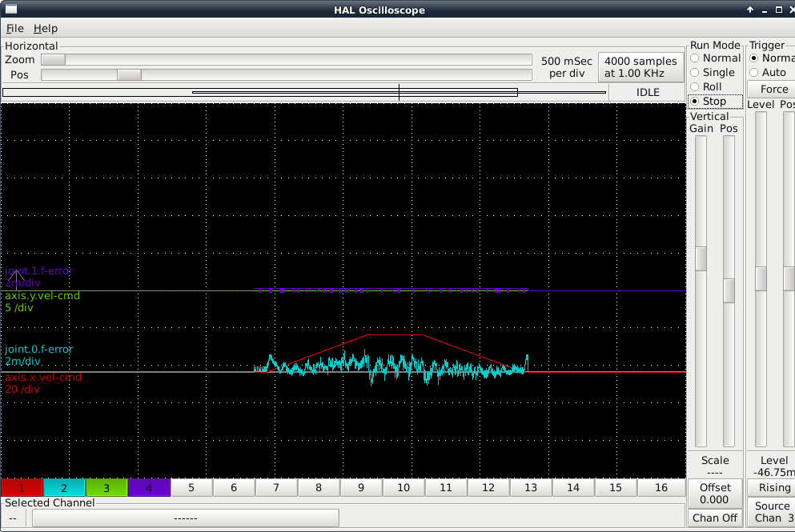Click the record position overview bar
Screen dimensions: 795x532
click(304, 92)
